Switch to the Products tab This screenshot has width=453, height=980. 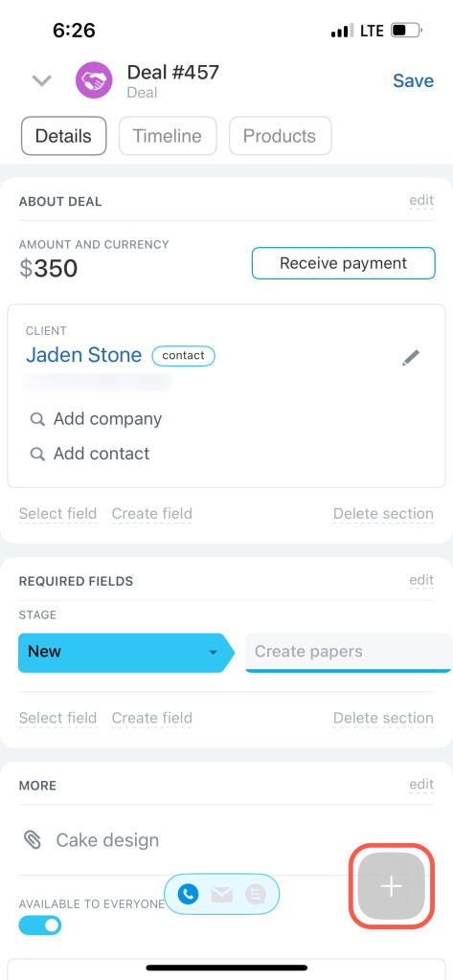280,136
